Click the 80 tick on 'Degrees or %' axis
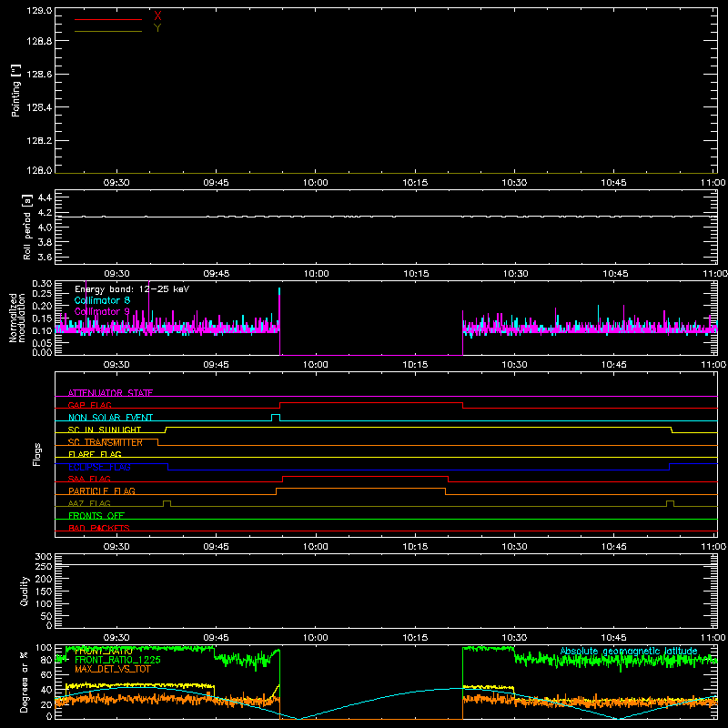Image resolution: width=728 pixels, height=728 pixels. (46, 660)
